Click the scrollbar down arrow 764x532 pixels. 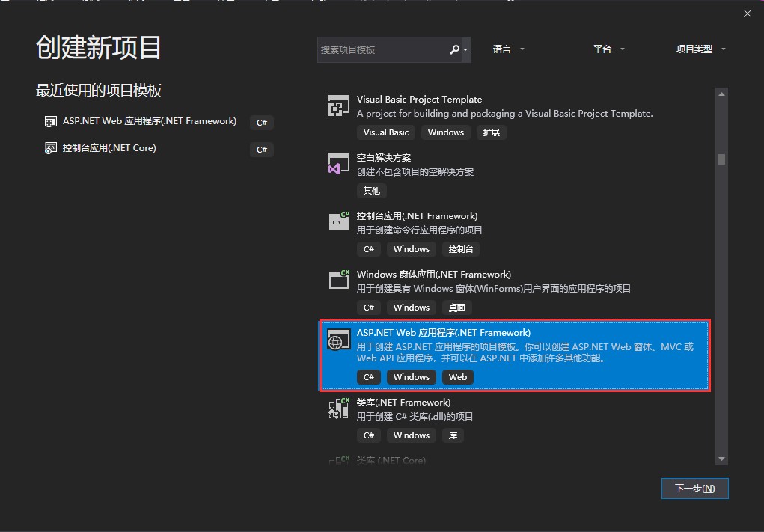pos(721,459)
